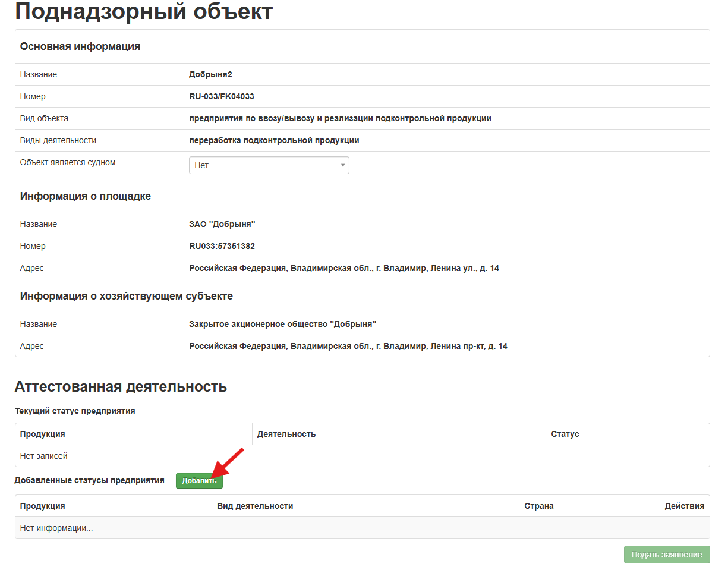
Task: Click the object number 'RU-033/FK04033'
Action: [x=222, y=96]
